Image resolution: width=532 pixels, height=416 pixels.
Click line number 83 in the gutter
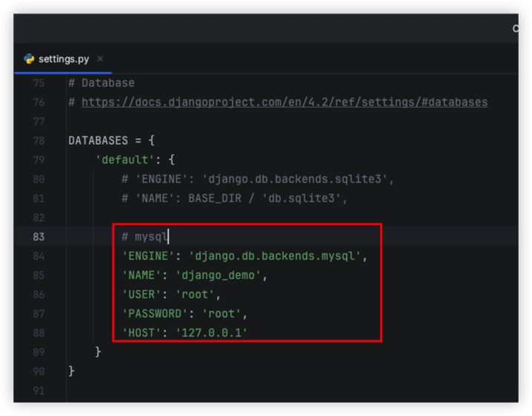[x=38, y=237]
